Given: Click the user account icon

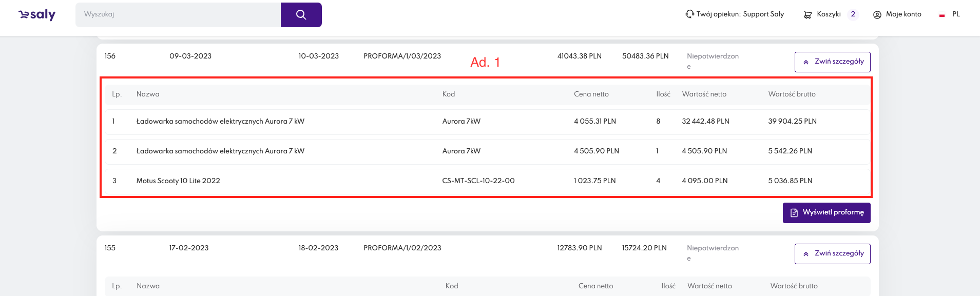Looking at the screenshot, I should [x=877, y=15].
